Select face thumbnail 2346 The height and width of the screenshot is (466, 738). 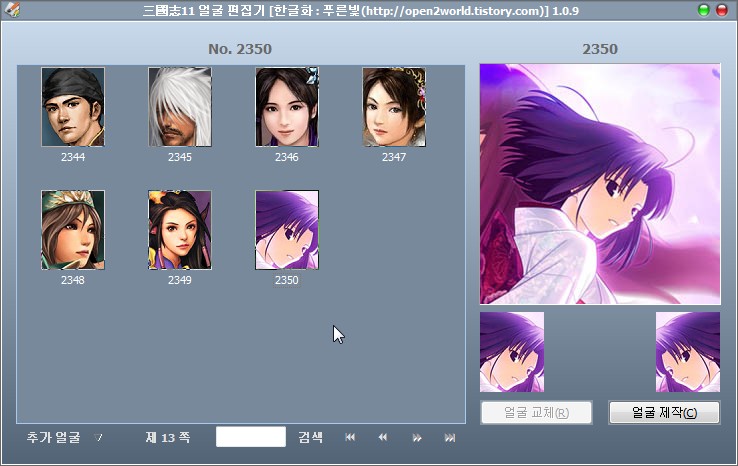point(287,107)
